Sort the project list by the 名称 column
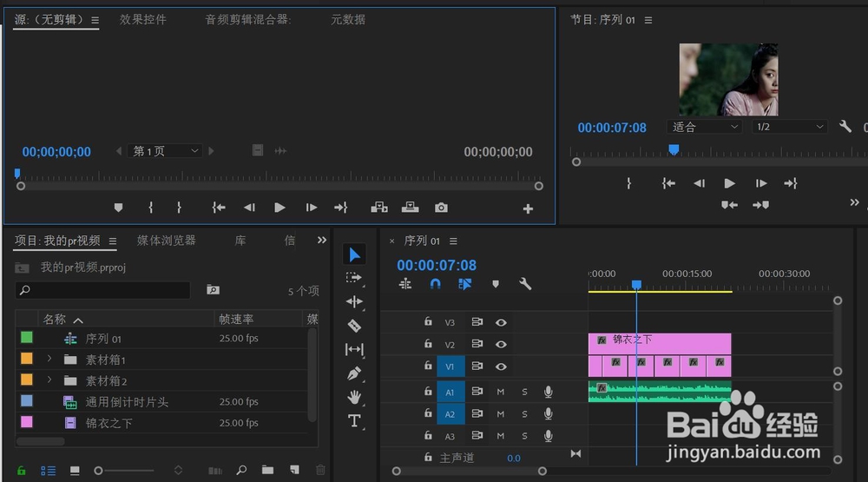The width and height of the screenshot is (868, 482). (54, 319)
